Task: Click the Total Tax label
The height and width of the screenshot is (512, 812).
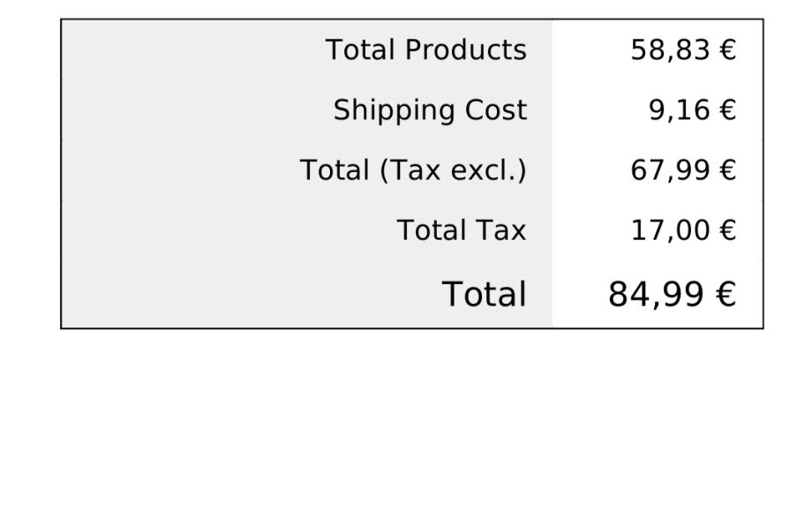Action: click(461, 230)
